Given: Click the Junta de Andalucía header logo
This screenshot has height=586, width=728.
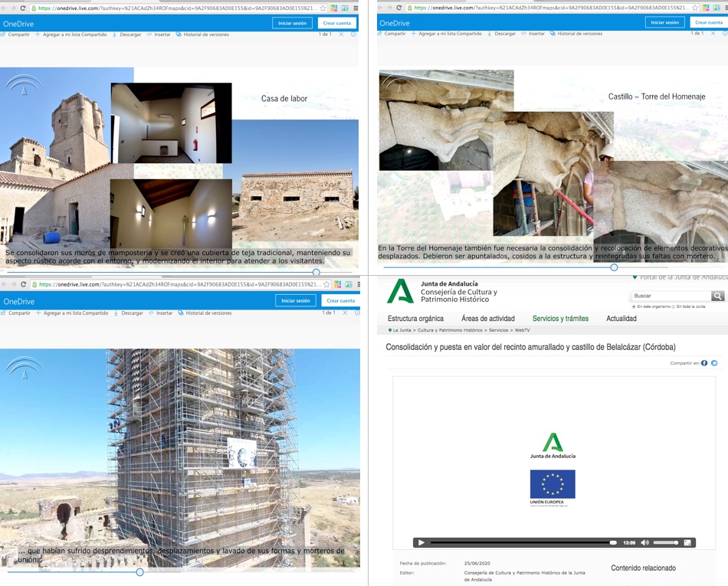Looking at the screenshot, I should 400,291.
